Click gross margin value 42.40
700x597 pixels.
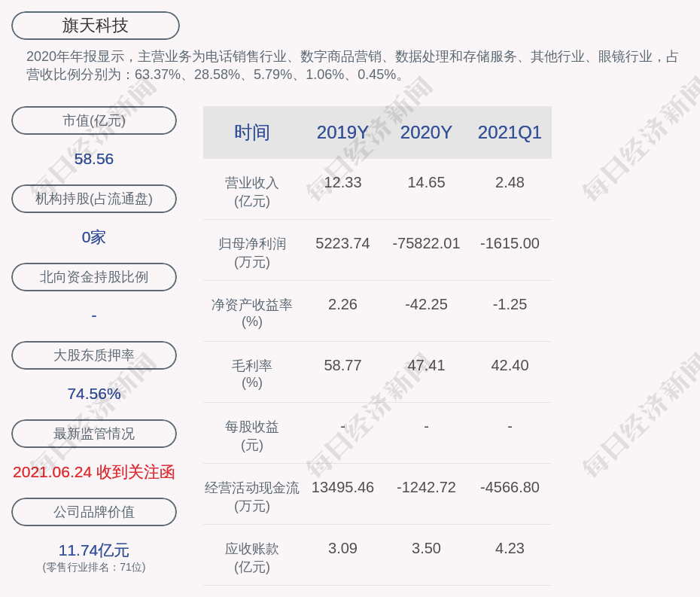pyautogui.click(x=510, y=365)
